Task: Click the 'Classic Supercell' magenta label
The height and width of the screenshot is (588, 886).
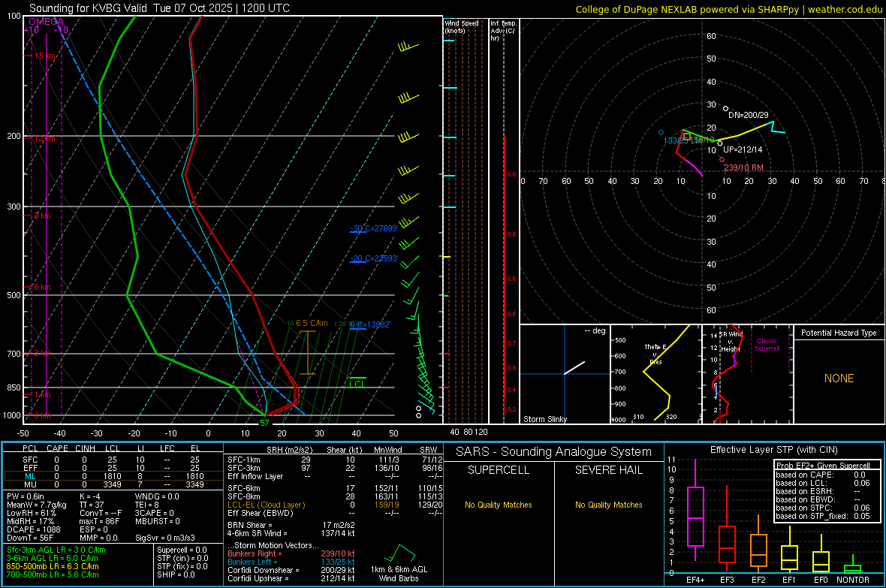Action: 767,345
